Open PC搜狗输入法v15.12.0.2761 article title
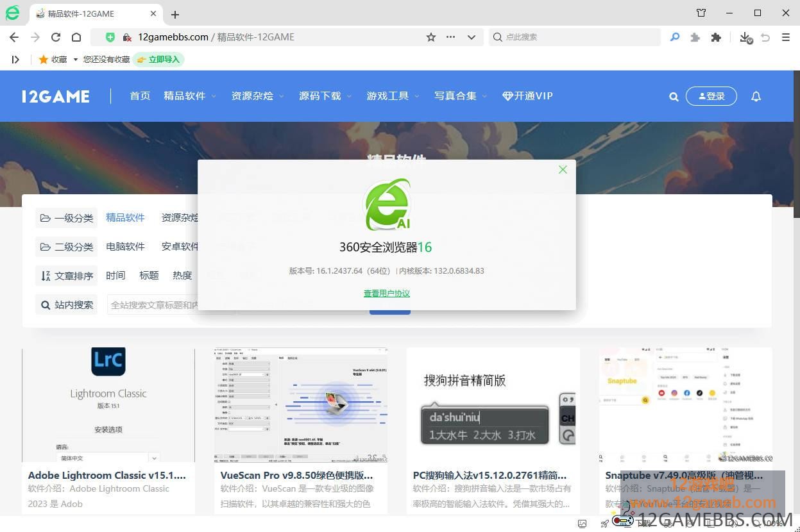Viewport: 800px width, 532px height. click(490, 476)
